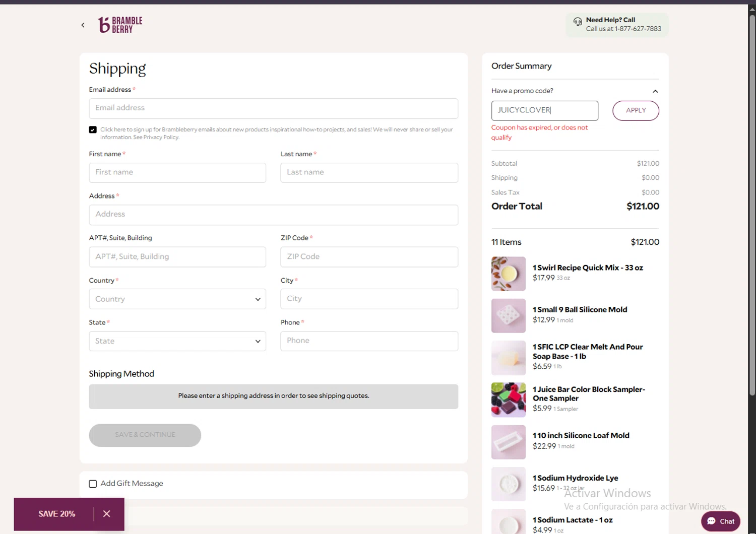The width and height of the screenshot is (756, 534).
Task: Click the Swirl Recipe Quick Mix thumbnail
Action: [509, 274]
